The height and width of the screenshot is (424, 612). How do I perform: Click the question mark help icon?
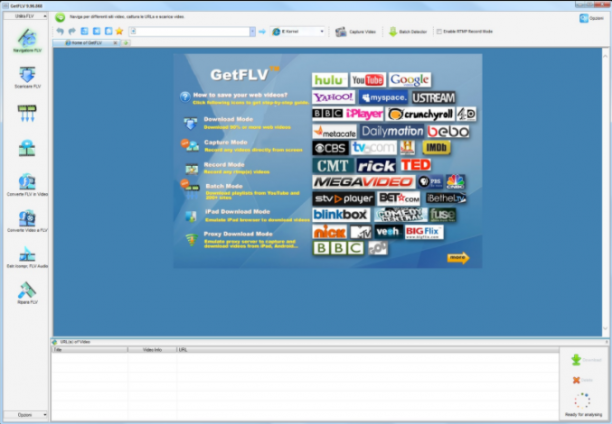coord(185,96)
